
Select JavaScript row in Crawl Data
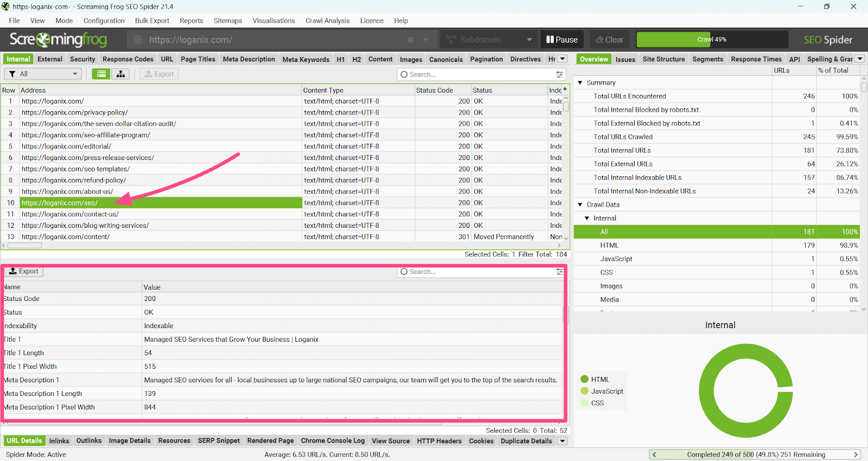click(716, 259)
